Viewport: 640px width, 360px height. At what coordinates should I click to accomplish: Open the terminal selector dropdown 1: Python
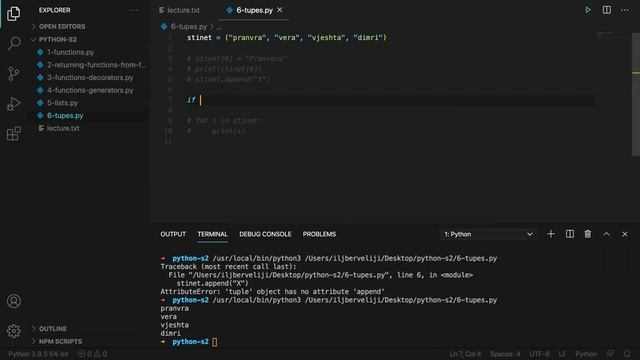(x=488, y=234)
